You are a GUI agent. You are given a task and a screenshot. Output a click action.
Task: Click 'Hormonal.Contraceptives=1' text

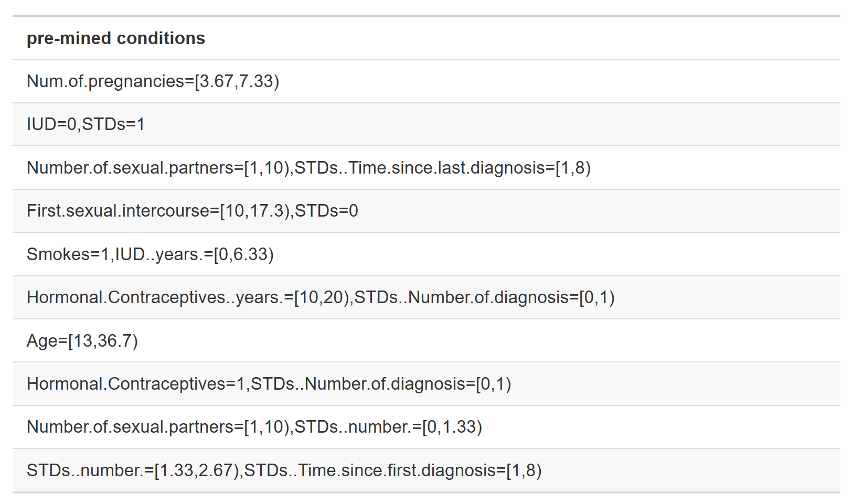(x=136, y=384)
